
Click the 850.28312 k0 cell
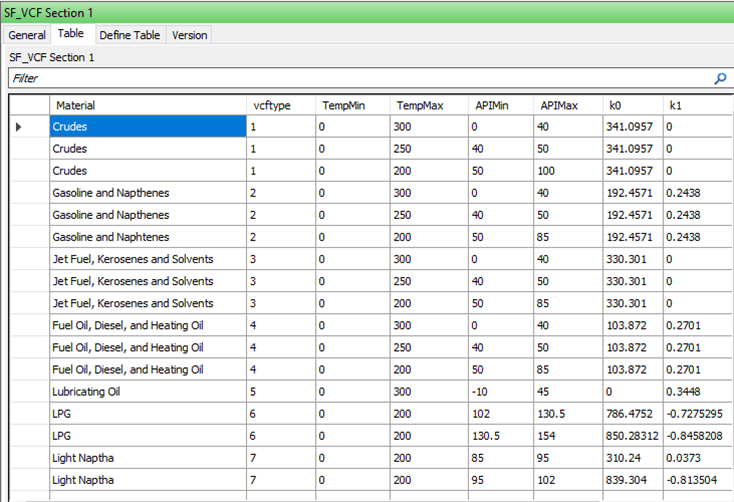click(633, 436)
